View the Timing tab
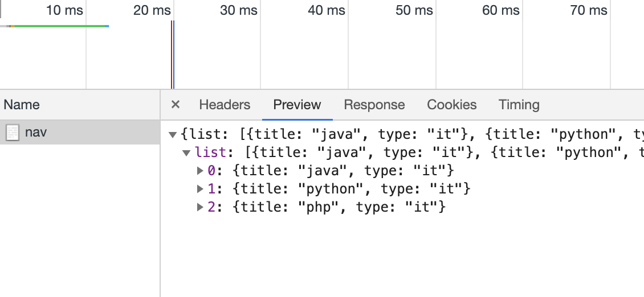The height and width of the screenshot is (297, 644). pos(519,105)
